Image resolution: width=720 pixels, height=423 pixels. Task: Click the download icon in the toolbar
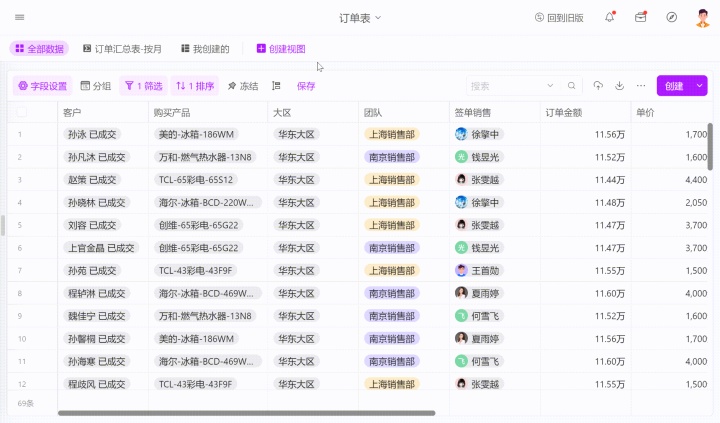(x=619, y=86)
